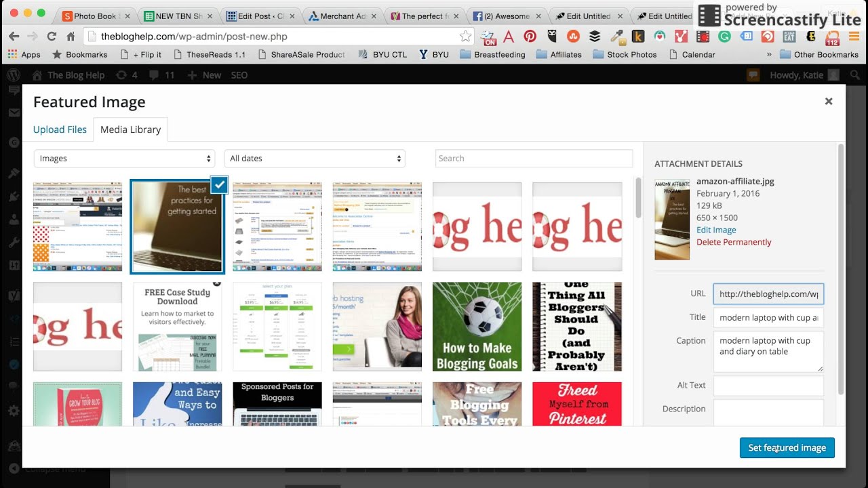This screenshot has height=488, width=868.
Task: Select the 'One Thing All Bloggers Should Do' thumbnail
Action: [x=577, y=327]
